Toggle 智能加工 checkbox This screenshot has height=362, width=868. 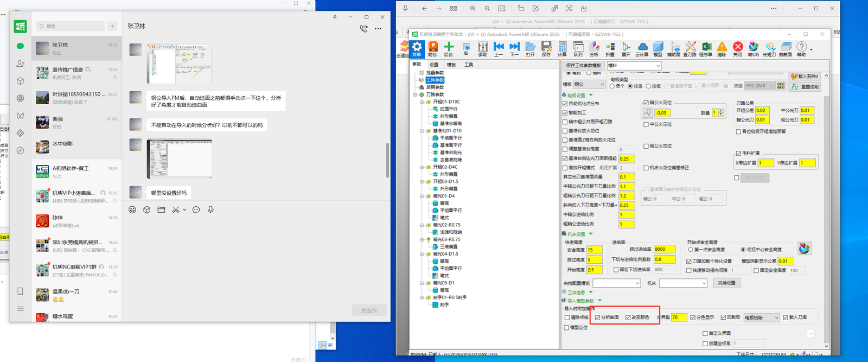pos(565,113)
